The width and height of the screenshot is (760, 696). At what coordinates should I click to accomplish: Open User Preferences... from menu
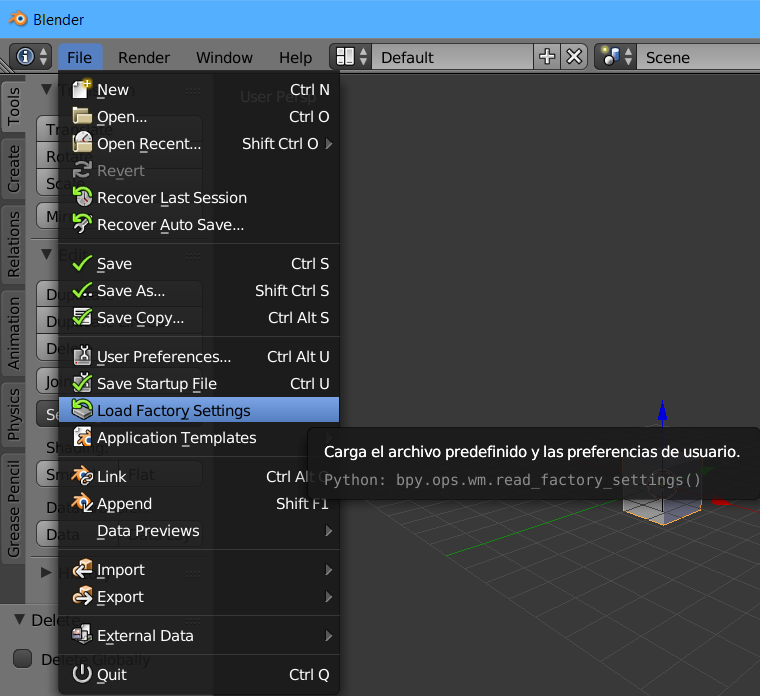pyautogui.click(x=199, y=357)
